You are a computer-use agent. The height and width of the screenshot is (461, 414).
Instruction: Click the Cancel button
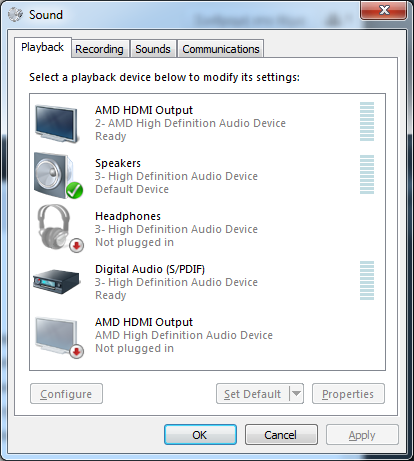[281, 435]
